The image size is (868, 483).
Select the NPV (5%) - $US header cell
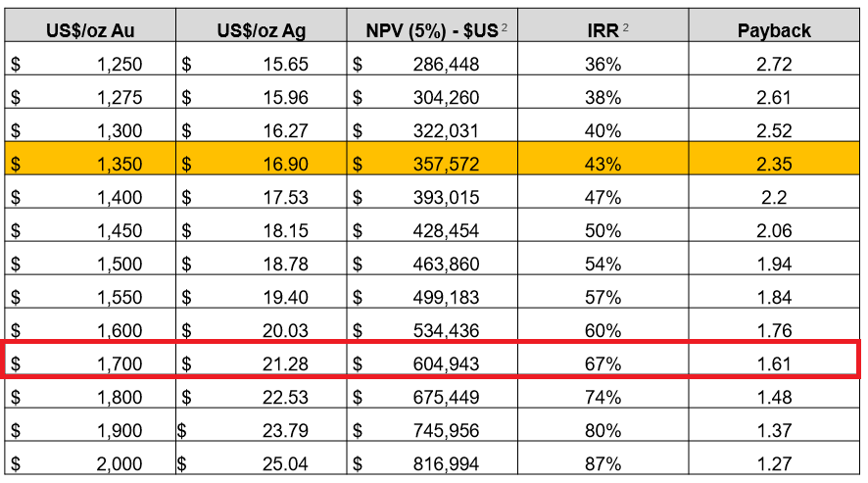pyautogui.click(x=432, y=30)
